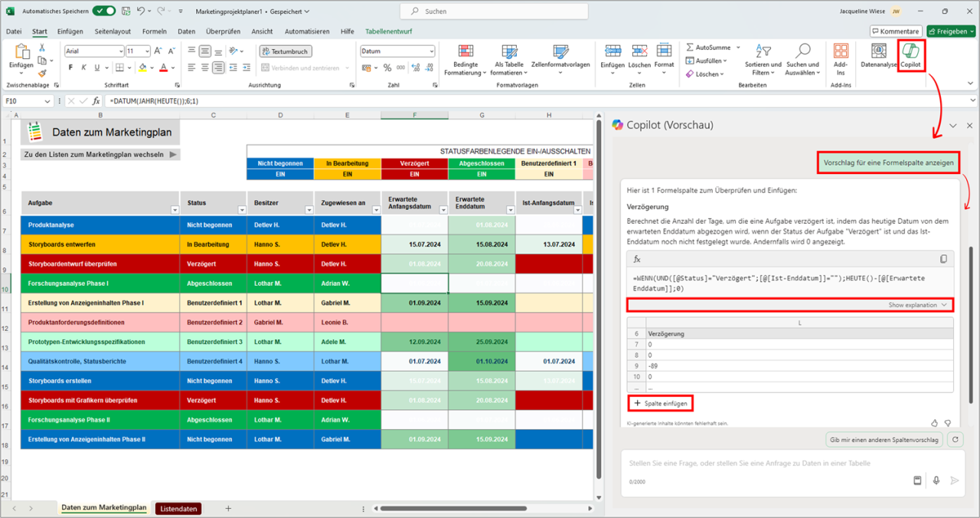
Task: Click the microphone icon in Copilot input
Action: point(936,480)
